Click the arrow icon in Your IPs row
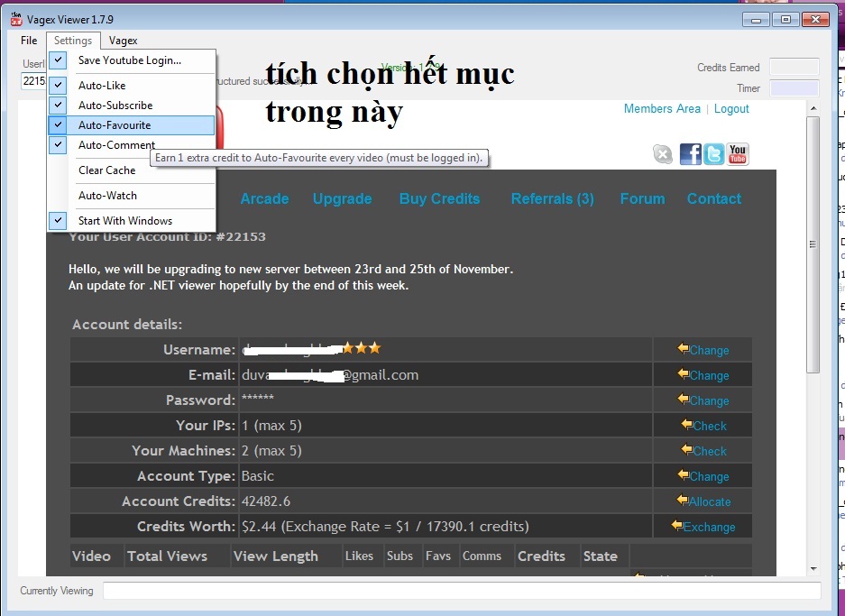Screen dimensions: 845x616 click(686, 424)
